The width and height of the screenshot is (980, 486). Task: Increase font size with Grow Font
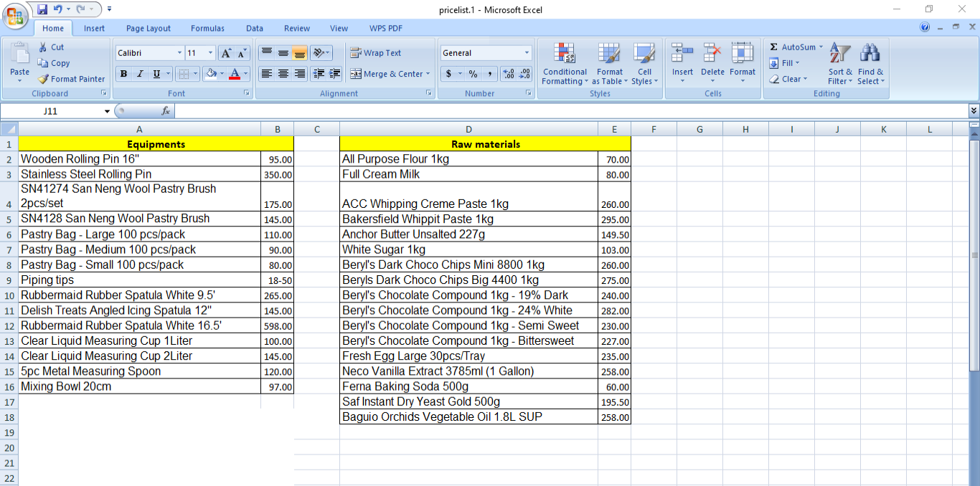(226, 53)
